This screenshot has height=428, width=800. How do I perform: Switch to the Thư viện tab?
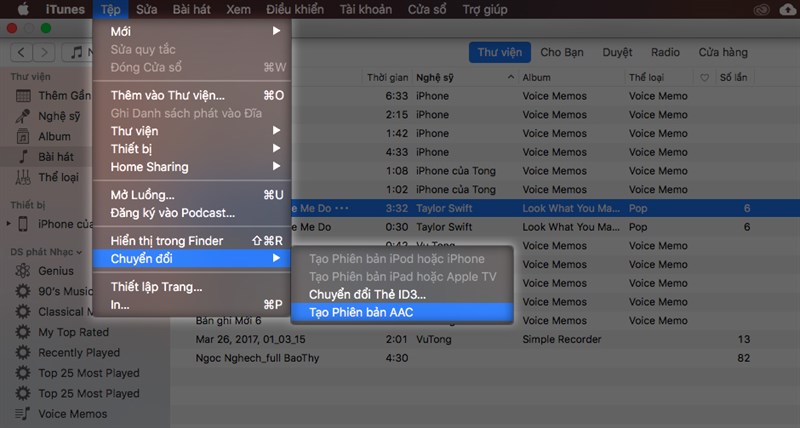(499, 53)
